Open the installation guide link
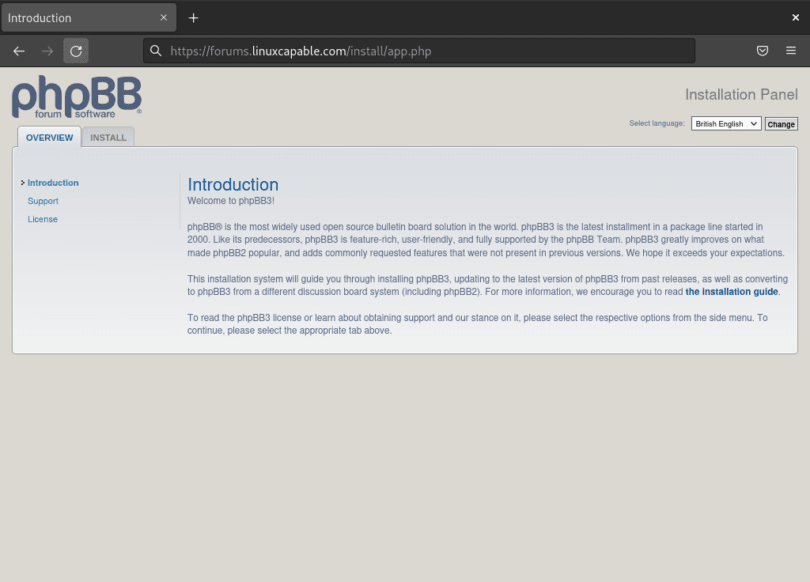 coord(731,291)
